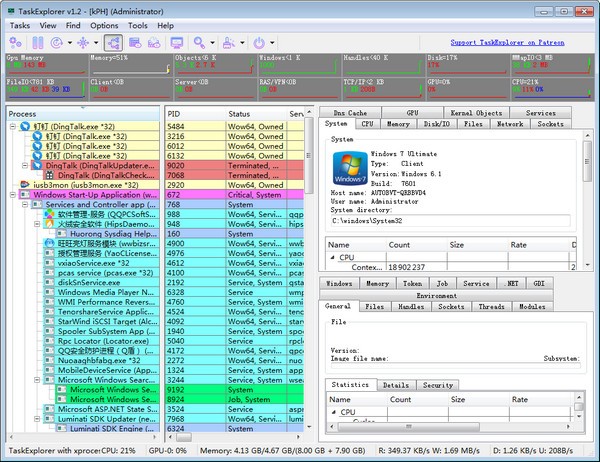Click the cleanup brush toolbar icon
The image size is (600, 462).
(x=229, y=43)
